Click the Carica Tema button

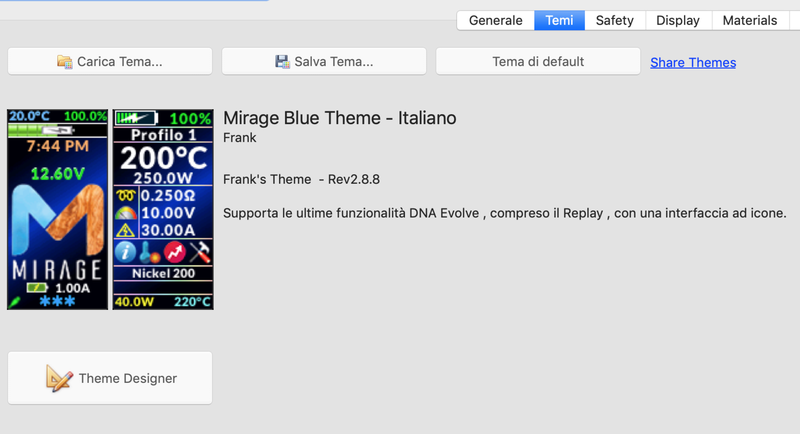point(110,62)
